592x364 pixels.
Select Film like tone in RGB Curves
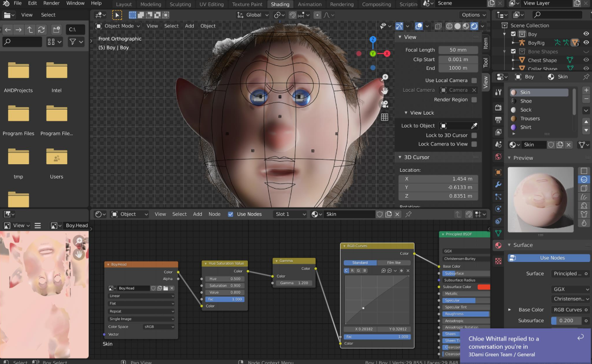394,263
